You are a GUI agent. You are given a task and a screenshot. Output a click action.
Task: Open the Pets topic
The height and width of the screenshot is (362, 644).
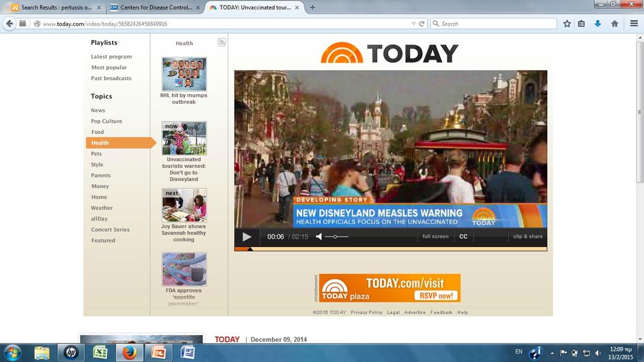coord(96,153)
